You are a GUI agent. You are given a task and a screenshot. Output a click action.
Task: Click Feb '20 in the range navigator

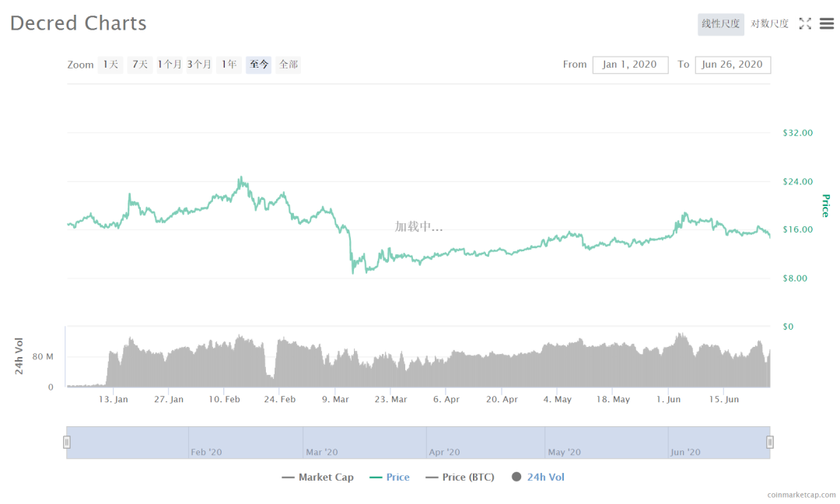(206, 452)
